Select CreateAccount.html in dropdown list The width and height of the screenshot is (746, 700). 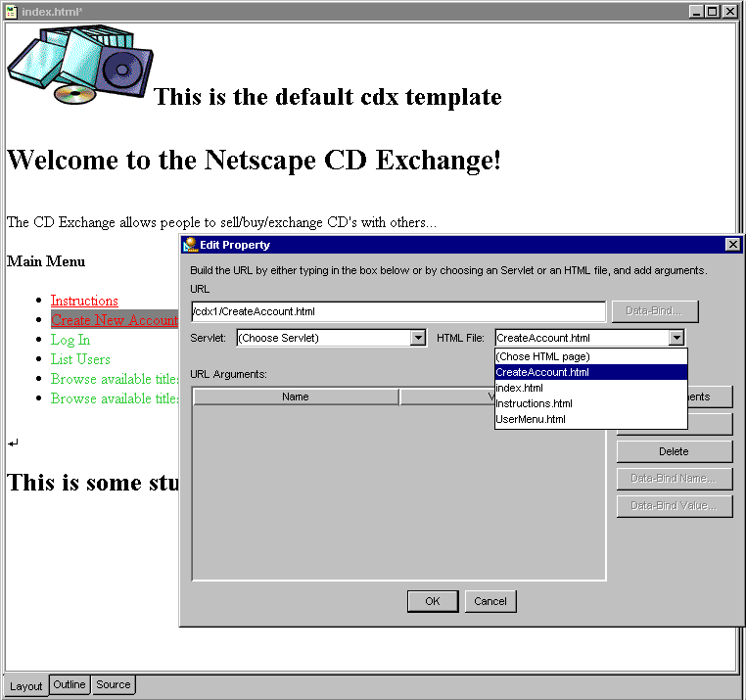(591, 372)
